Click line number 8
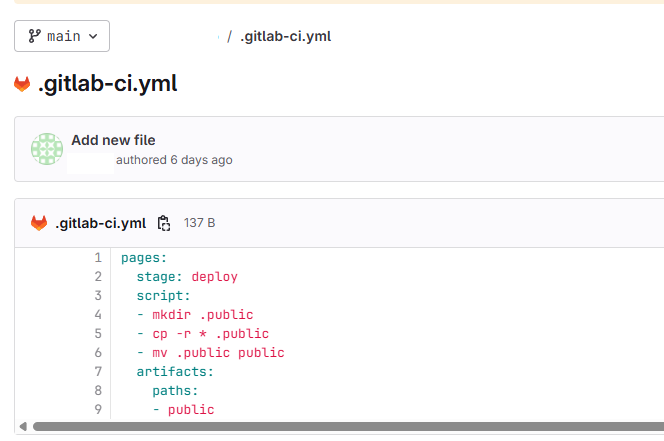This screenshot has height=441, width=664. point(98,390)
